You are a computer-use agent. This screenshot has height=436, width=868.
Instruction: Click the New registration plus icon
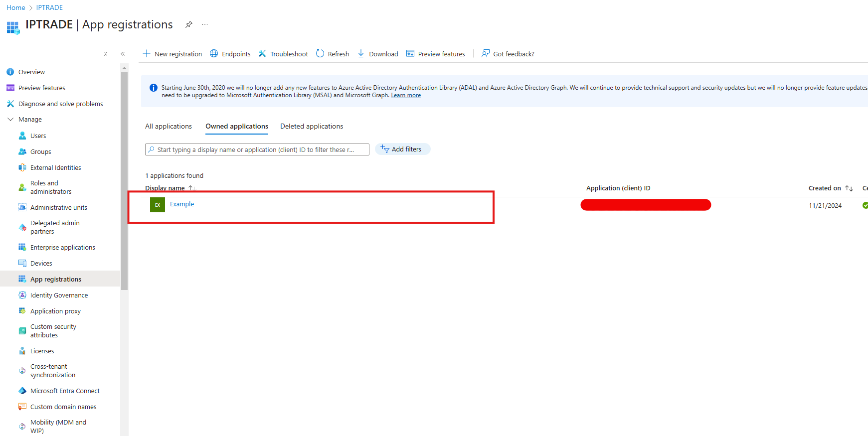point(147,53)
